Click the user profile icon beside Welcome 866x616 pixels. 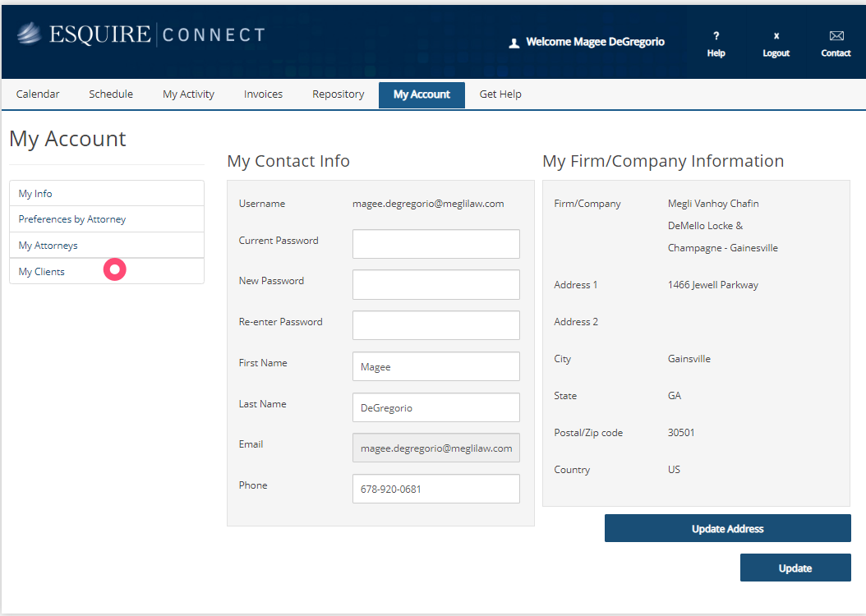pos(514,43)
